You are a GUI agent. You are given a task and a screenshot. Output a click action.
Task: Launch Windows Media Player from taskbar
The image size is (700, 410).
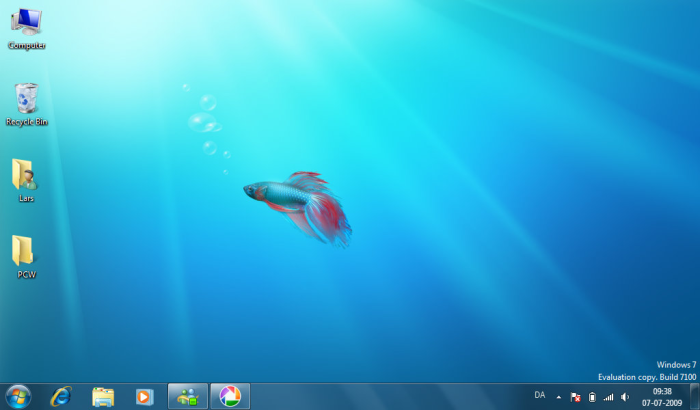(145, 397)
